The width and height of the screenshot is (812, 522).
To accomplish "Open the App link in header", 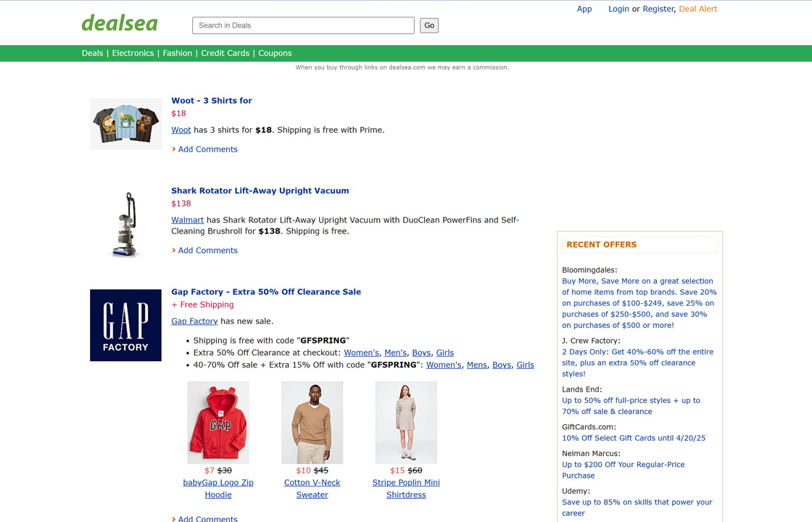I will point(584,9).
